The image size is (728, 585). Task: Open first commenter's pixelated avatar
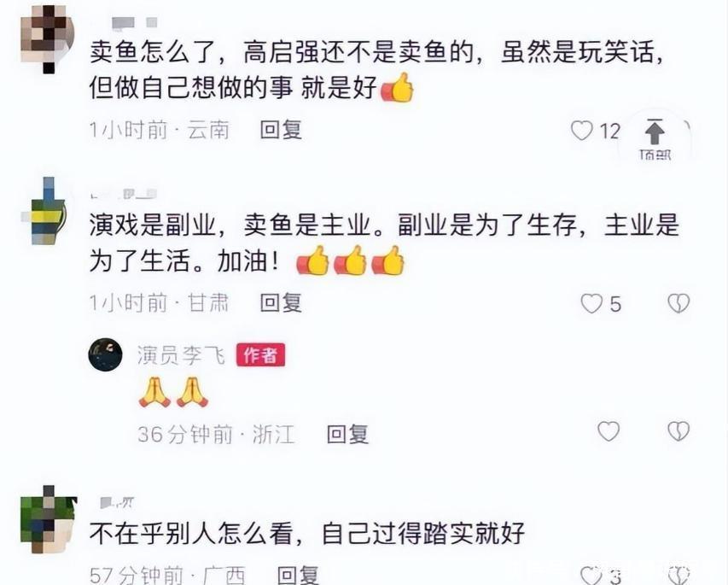47,39
